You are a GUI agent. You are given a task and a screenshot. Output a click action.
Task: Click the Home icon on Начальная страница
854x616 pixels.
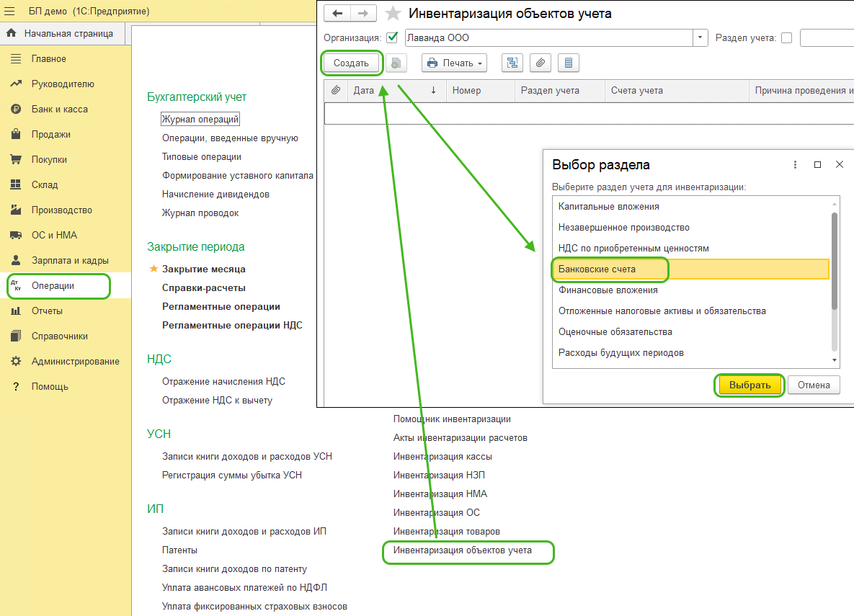(x=11, y=33)
